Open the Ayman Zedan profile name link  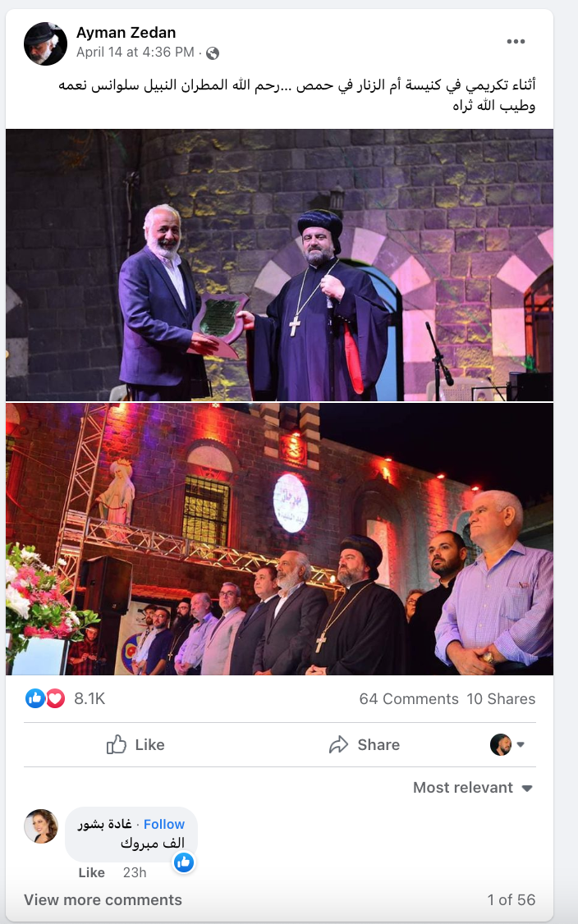coord(126,32)
